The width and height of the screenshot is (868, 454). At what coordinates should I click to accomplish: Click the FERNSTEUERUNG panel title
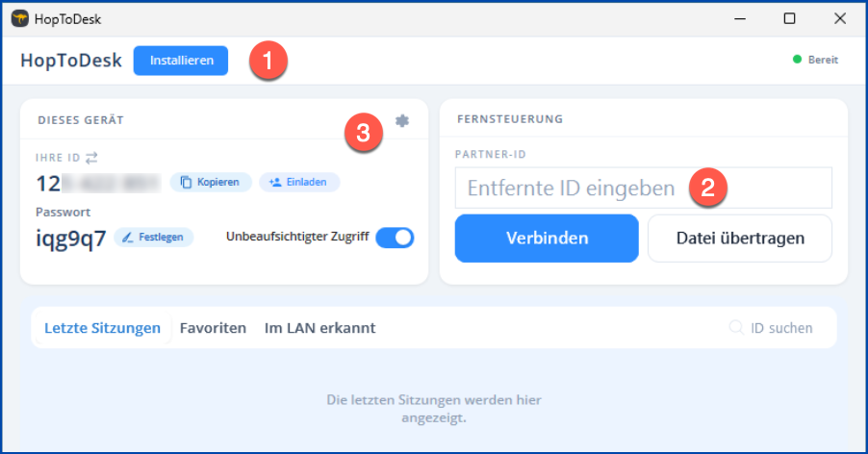(510, 119)
